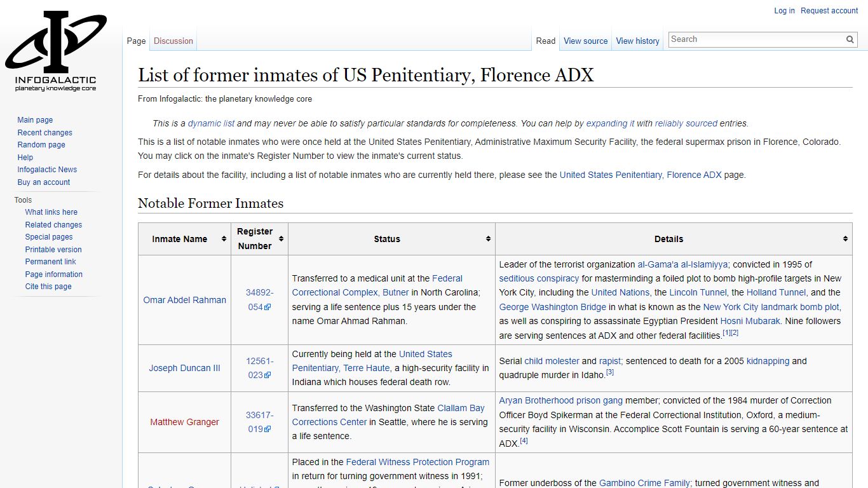Open the View source tab
This screenshot has width=868, height=488.
click(585, 41)
